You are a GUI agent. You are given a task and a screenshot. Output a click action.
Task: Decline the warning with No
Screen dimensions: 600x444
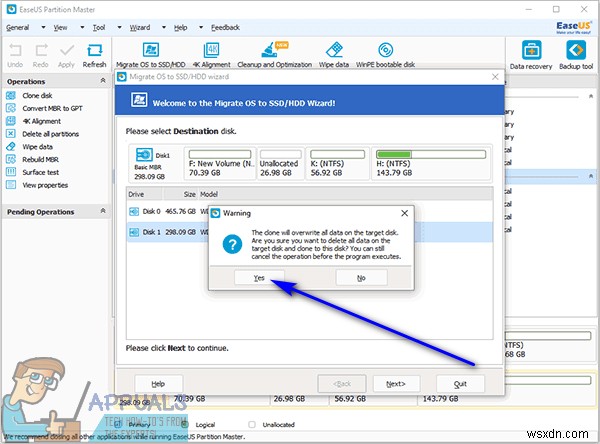click(x=361, y=278)
